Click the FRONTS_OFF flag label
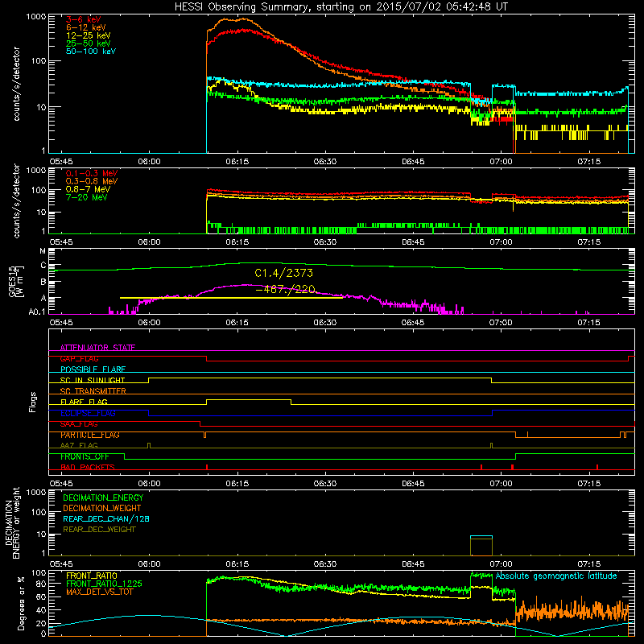This screenshot has height=644, width=644. [85, 456]
